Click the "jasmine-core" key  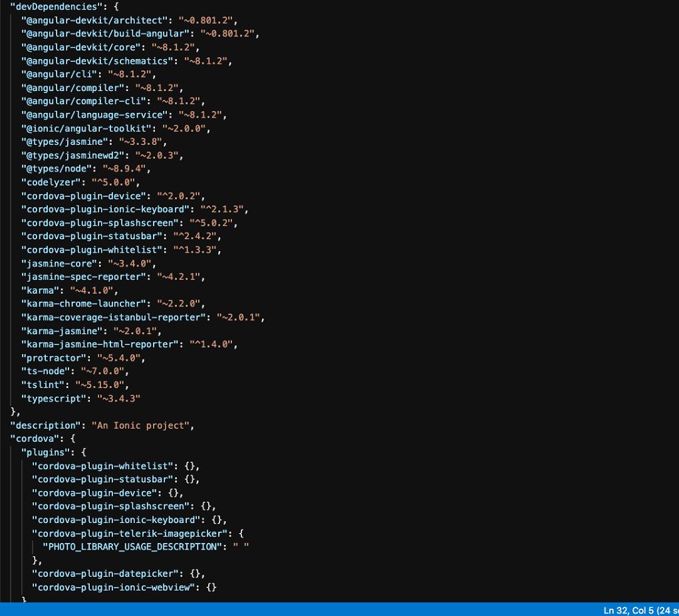(x=59, y=263)
